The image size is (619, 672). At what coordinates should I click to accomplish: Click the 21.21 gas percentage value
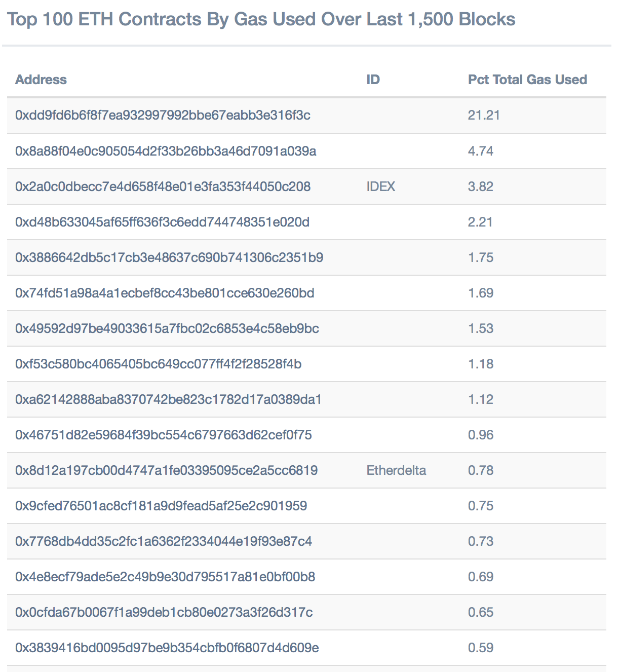(x=484, y=115)
